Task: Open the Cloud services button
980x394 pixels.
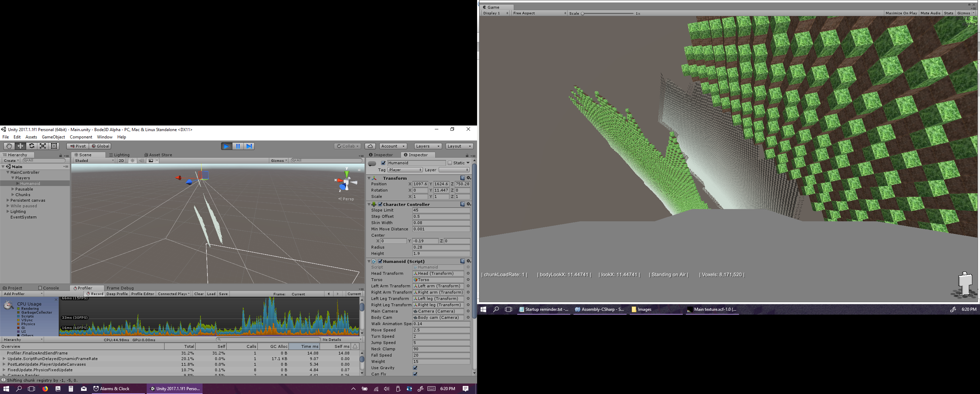Action: (370, 146)
